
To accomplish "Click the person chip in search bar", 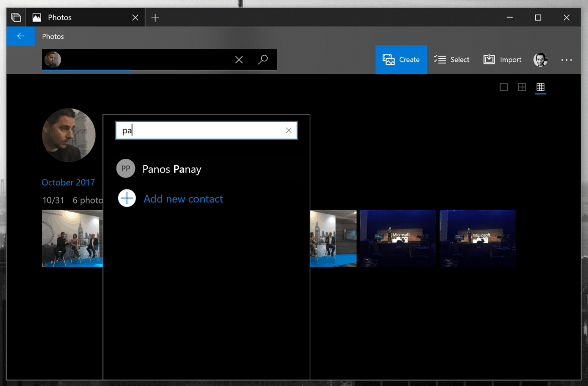I will pos(53,59).
